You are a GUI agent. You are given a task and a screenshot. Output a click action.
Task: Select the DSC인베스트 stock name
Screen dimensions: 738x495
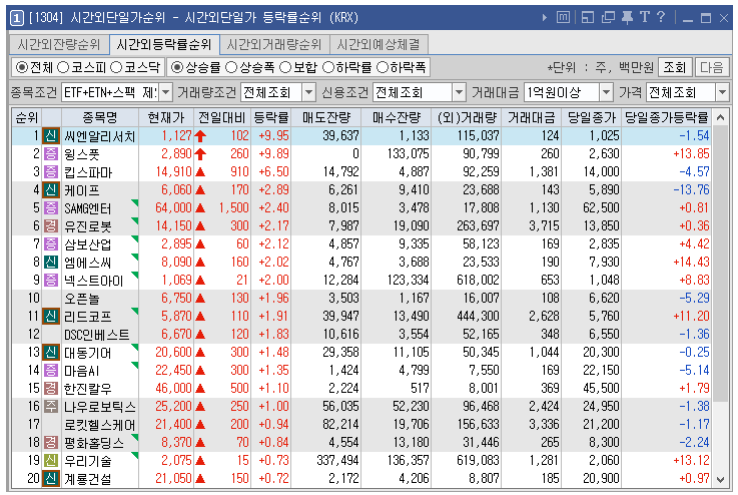(96, 335)
